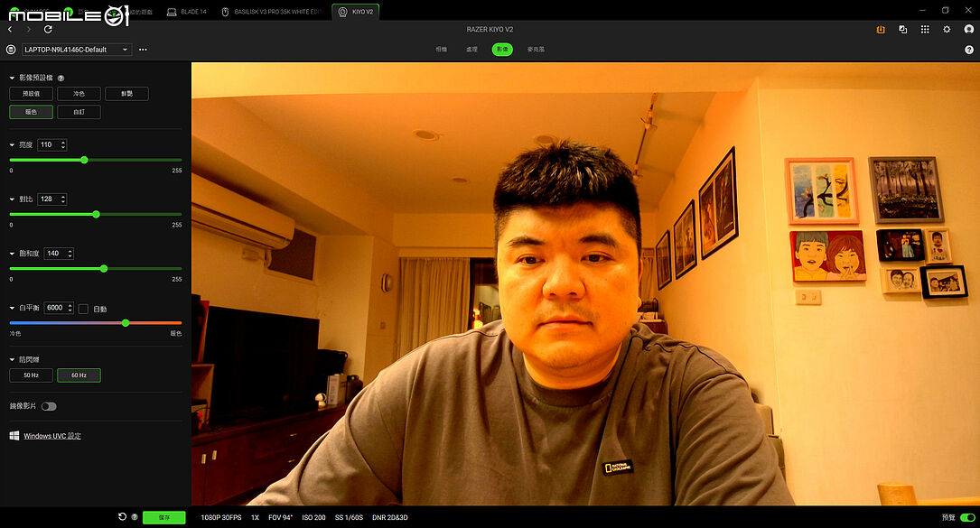This screenshot has height=528, width=980.
Task: Click the laptop icon on BLADE 14 tab
Action: click(x=172, y=12)
